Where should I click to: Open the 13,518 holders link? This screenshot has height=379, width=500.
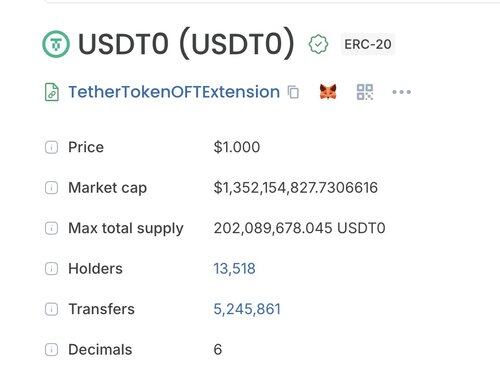pos(234,269)
